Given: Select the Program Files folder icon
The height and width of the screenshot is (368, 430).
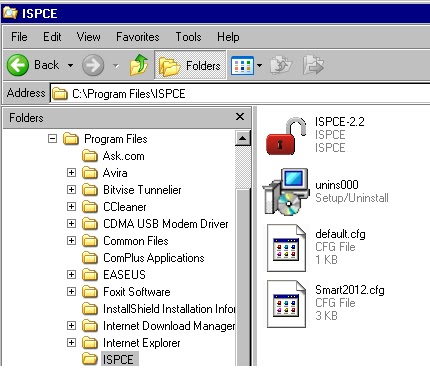Looking at the screenshot, I should 71,138.
